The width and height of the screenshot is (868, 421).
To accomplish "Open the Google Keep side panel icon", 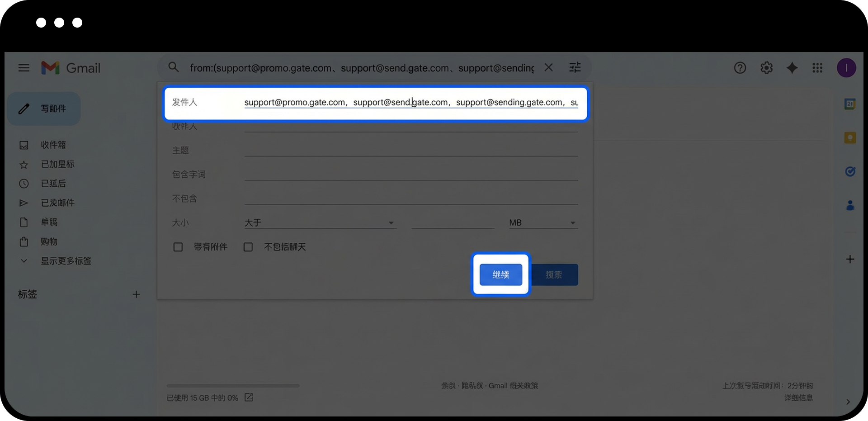I will [x=850, y=138].
